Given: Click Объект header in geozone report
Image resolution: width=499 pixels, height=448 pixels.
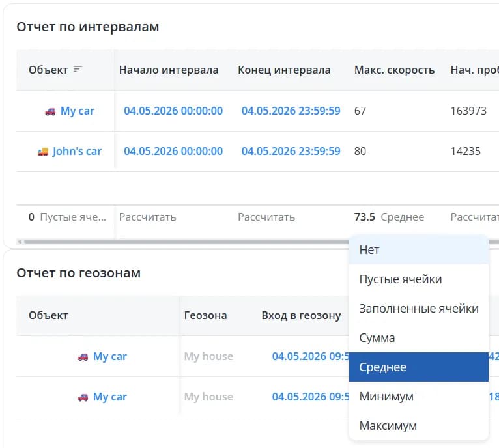Looking at the screenshot, I should [48, 315].
